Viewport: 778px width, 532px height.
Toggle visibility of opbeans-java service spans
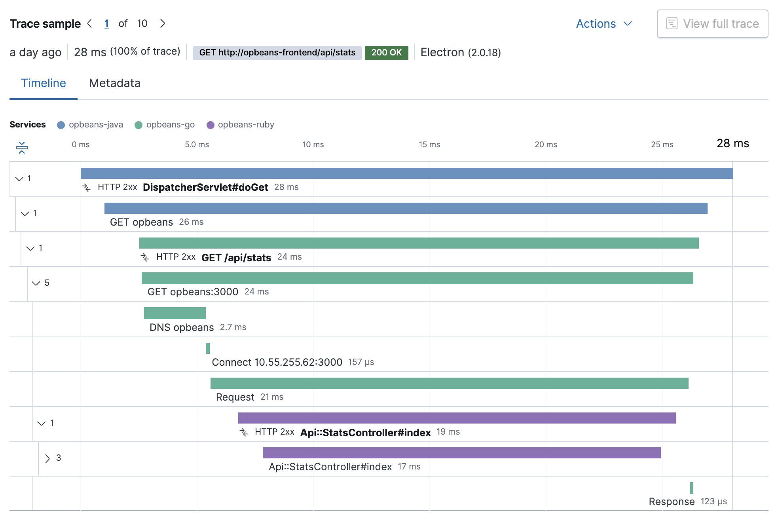95,125
